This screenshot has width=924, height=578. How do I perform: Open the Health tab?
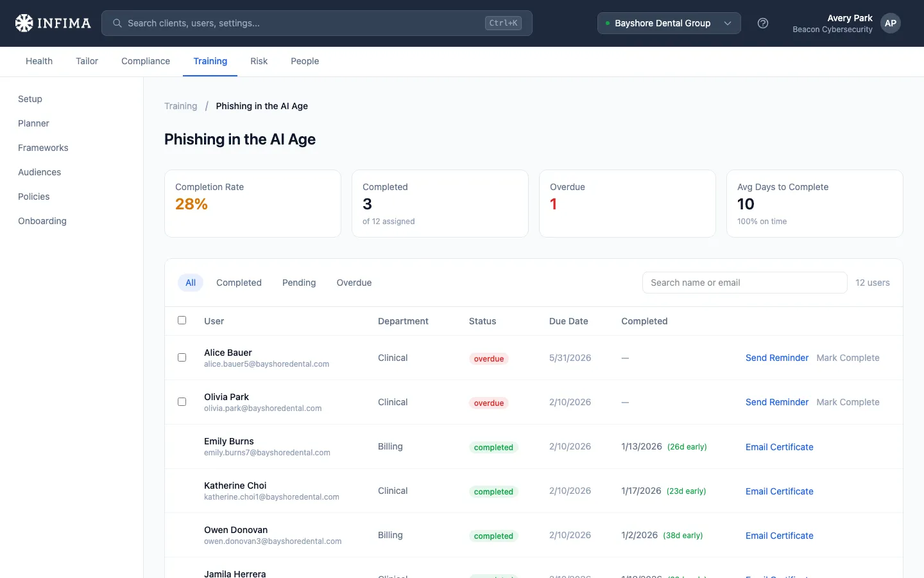(x=39, y=61)
